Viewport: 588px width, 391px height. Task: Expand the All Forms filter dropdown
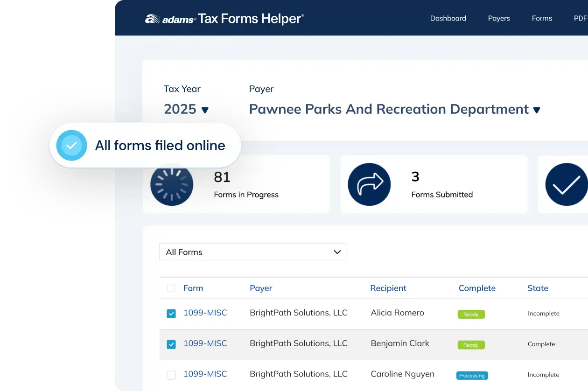coord(252,251)
